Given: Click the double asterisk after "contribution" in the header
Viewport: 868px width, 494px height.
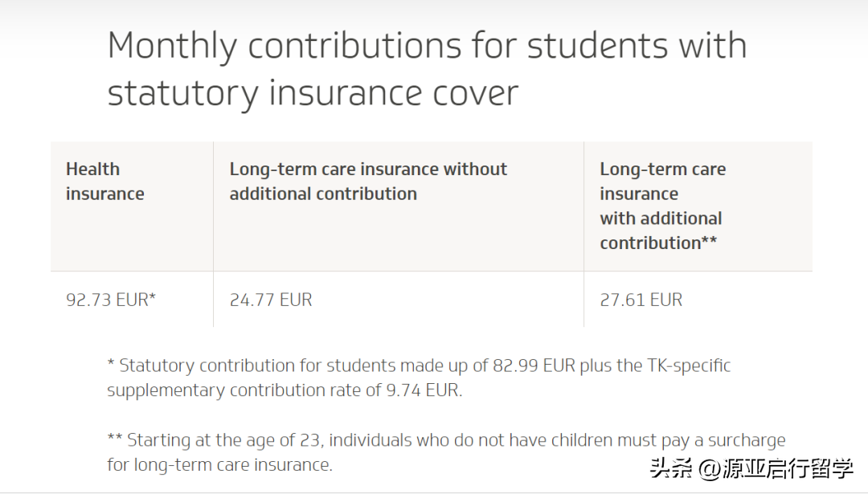Looking at the screenshot, I should [x=709, y=241].
